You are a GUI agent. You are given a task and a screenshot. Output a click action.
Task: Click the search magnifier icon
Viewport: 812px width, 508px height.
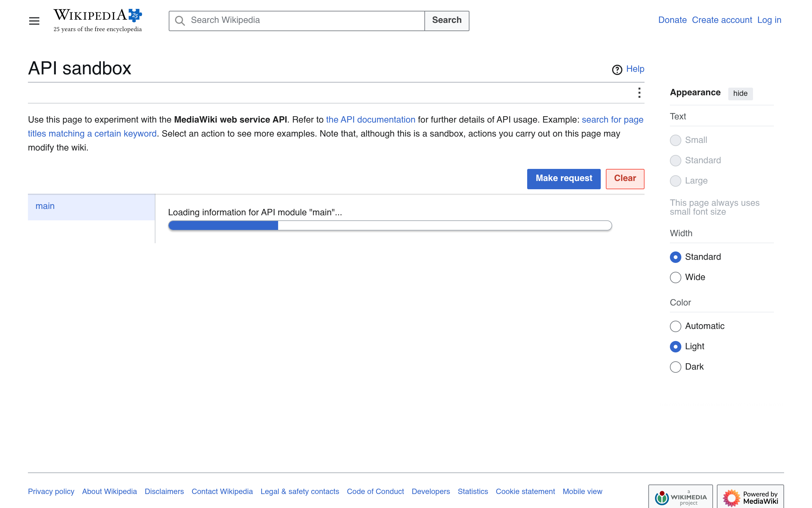[180, 21]
